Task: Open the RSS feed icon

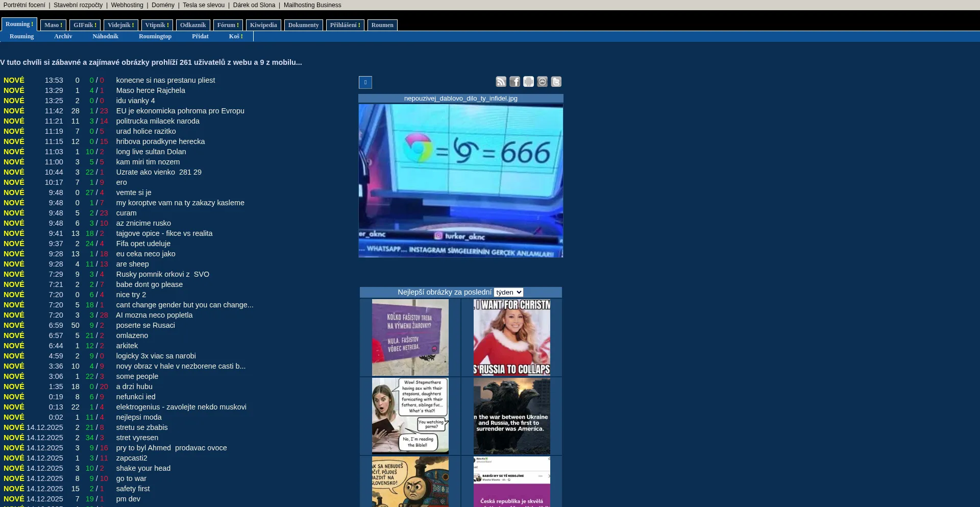Action: (501, 82)
